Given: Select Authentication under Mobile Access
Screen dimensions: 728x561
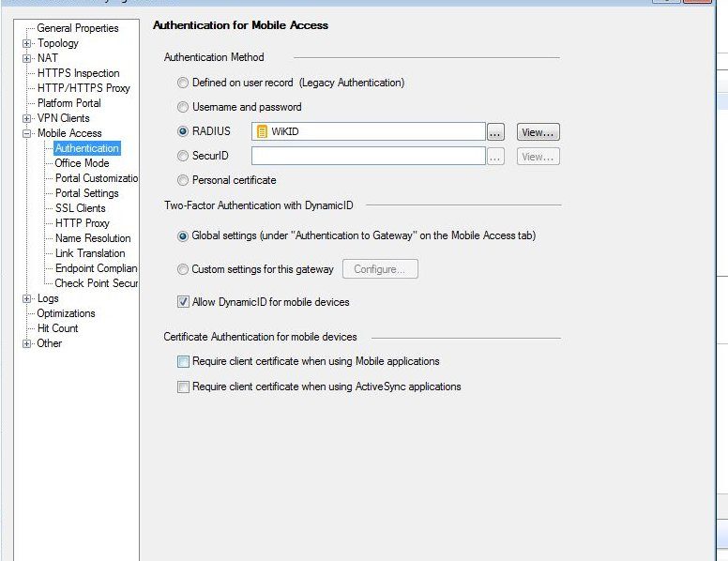Looking at the screenshot, I should (87, 148).
